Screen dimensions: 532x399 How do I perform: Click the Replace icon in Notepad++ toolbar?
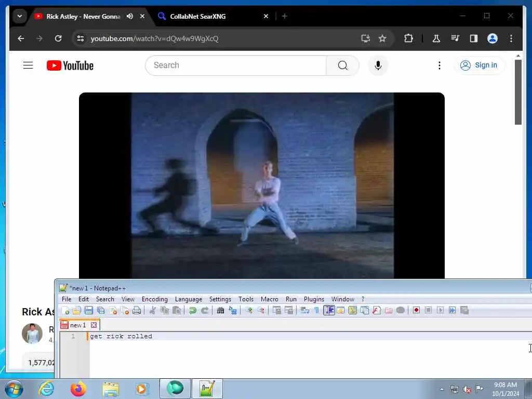pyautogui.click(x=233, y=310)
